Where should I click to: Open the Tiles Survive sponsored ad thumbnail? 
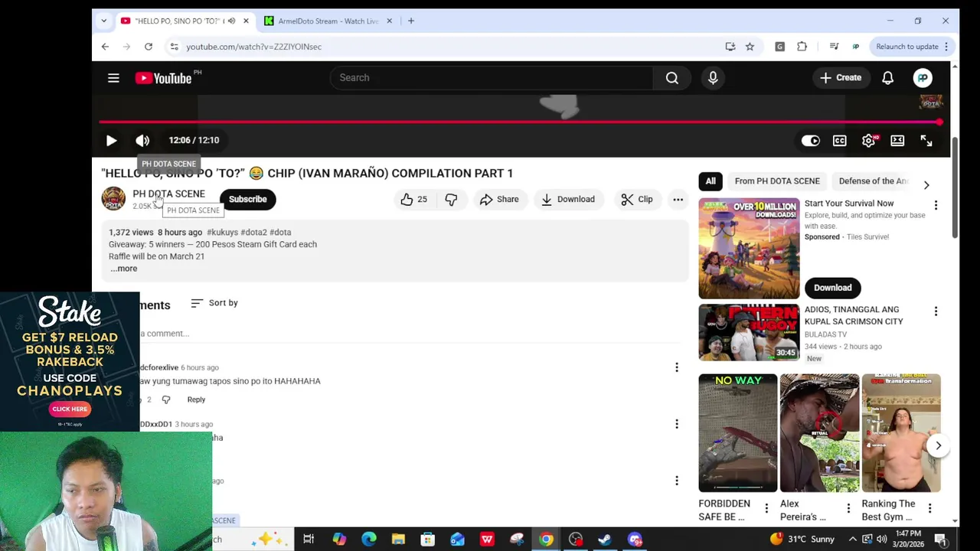pyautogui.click(x=749, y=248)
